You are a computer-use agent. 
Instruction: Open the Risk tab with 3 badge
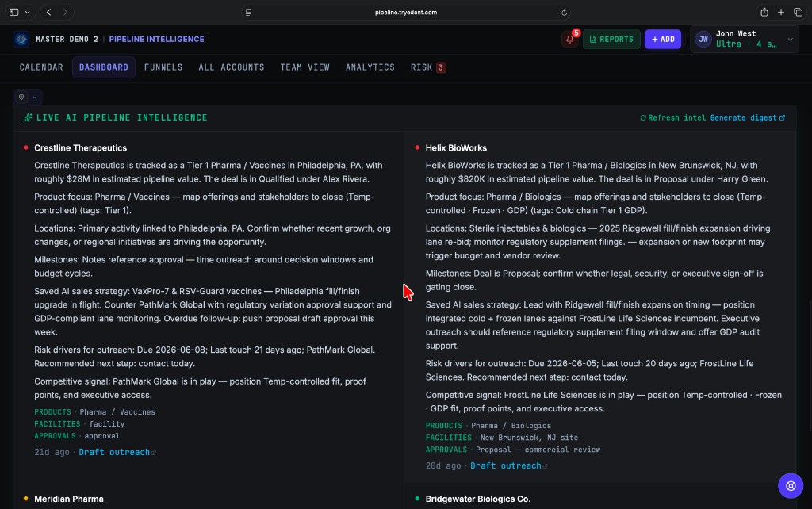[x=428, y=67]
